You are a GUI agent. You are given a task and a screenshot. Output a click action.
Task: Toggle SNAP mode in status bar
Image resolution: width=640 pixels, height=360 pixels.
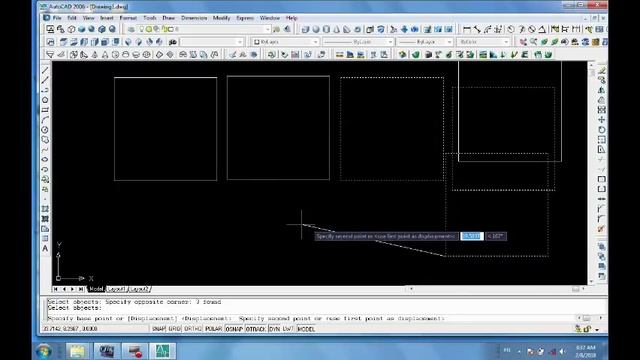click(158, 329)
